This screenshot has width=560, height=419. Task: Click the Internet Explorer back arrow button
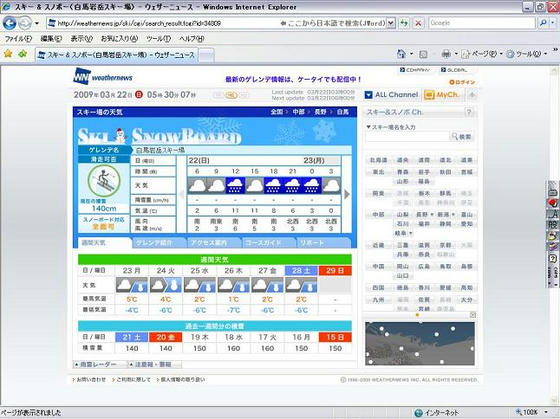click(10, 23)
